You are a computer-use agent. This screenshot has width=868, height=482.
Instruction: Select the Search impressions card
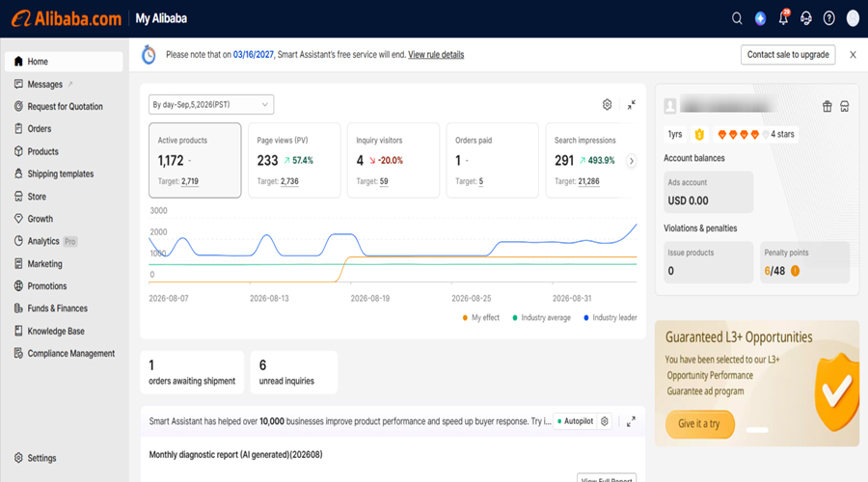590,160
